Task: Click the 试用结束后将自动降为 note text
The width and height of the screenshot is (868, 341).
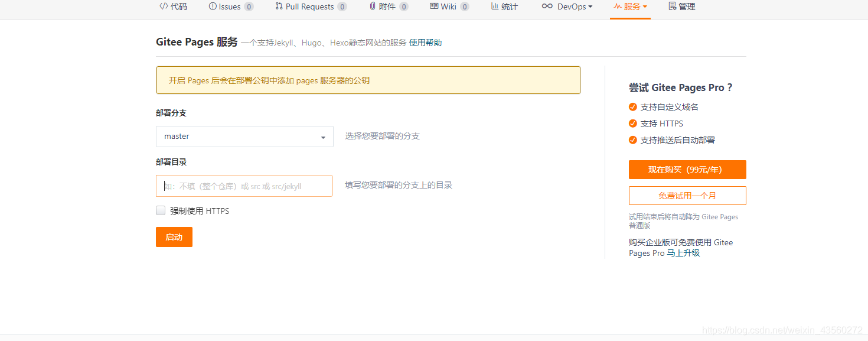Action: (683, 221)
